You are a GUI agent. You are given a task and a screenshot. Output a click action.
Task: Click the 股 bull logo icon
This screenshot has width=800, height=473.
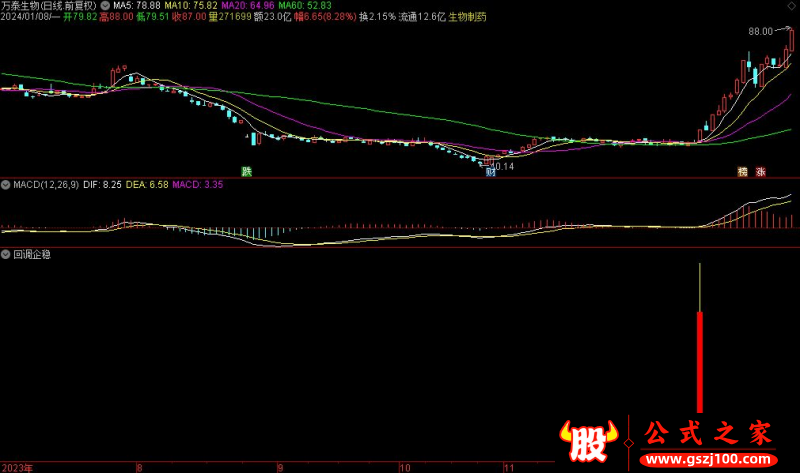(587, 438)
